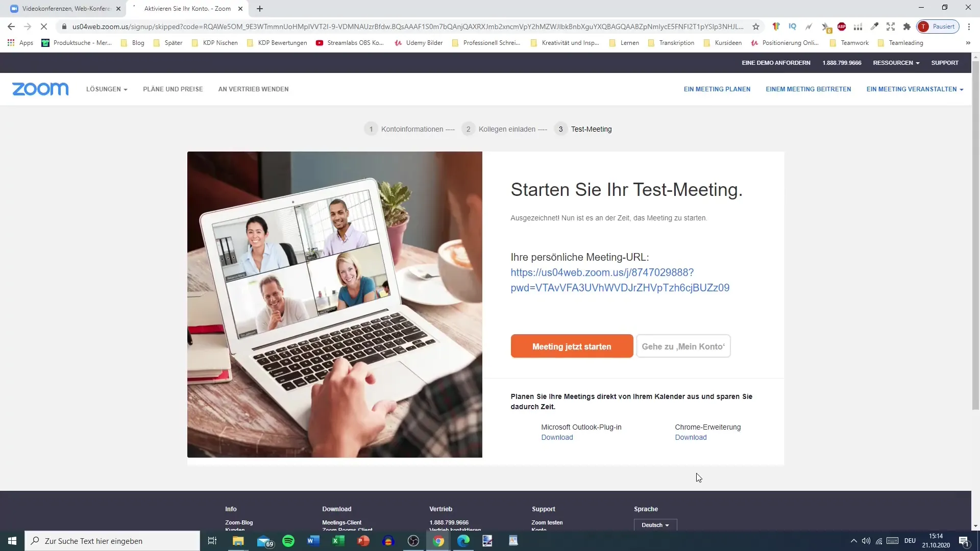This screenshot has height=551, width=980.
Task: Click Chrome Extension Download link
Action: pyautogui.click(x=691, y=437)
